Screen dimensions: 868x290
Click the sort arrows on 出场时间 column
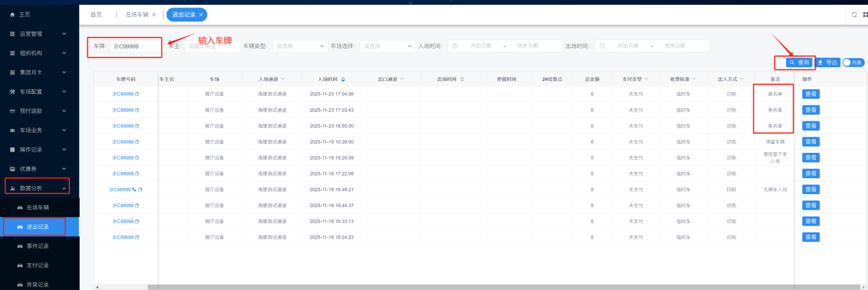[x=462, y=79]
